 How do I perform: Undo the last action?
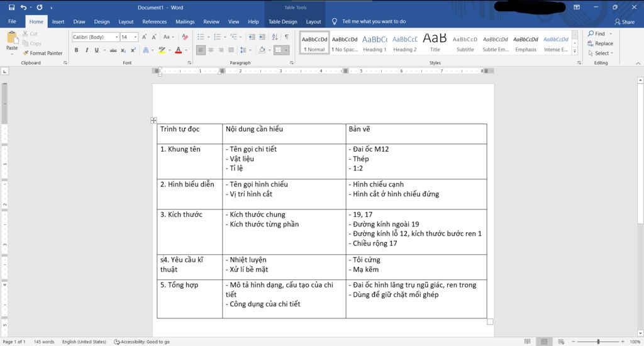click(23, 8)
